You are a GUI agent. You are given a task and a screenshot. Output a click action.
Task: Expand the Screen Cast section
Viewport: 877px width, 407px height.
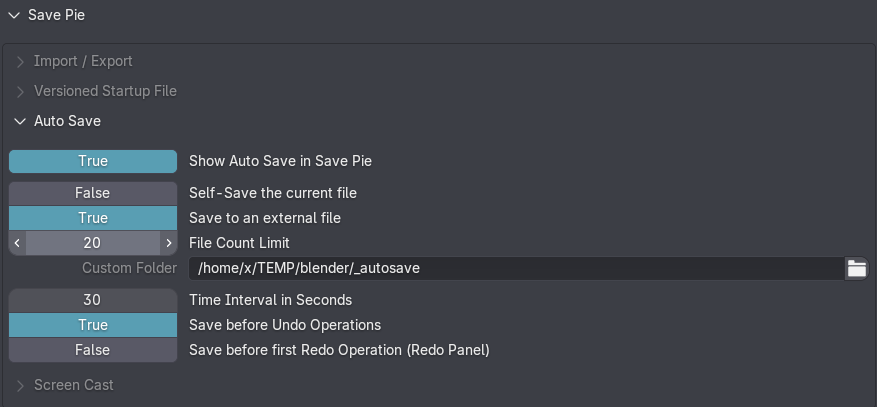click(x=20, y=386)
